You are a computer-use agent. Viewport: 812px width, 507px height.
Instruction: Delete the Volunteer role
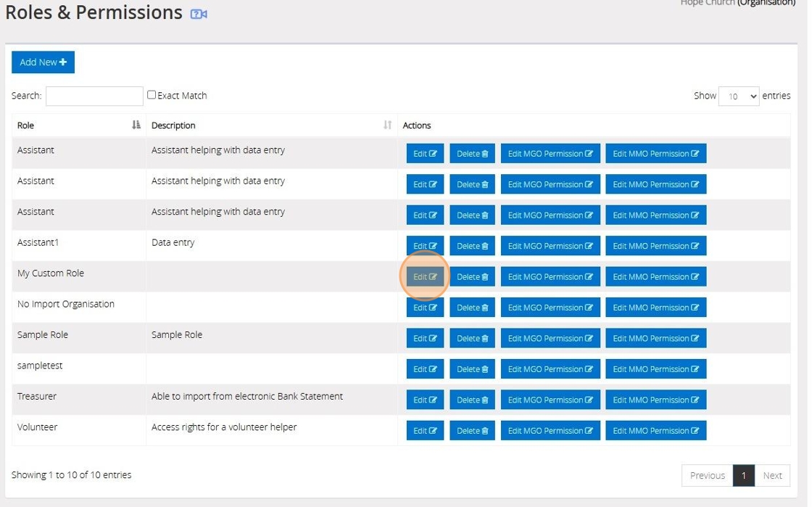pyautogui.click(x=472, y=431)
